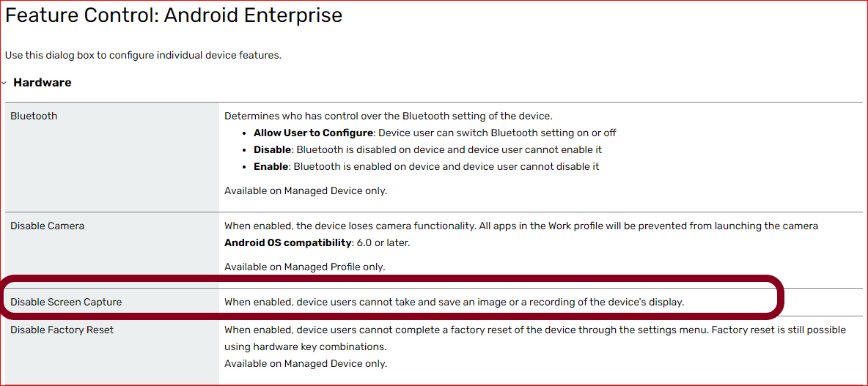Click the bold Disable Bluetooth bullet
Screen dimensions: 868x386
272,150
